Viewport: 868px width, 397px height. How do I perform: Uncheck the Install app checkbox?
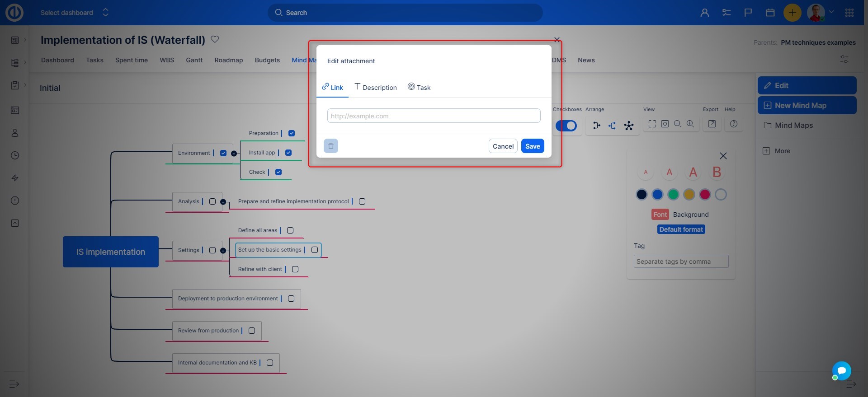tap(288, 153)
